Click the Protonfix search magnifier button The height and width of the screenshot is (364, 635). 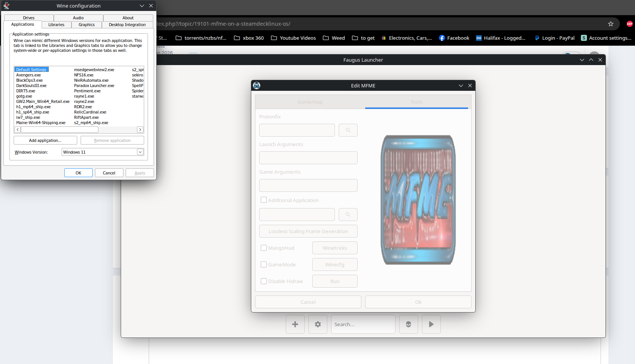tap(348, 130)
